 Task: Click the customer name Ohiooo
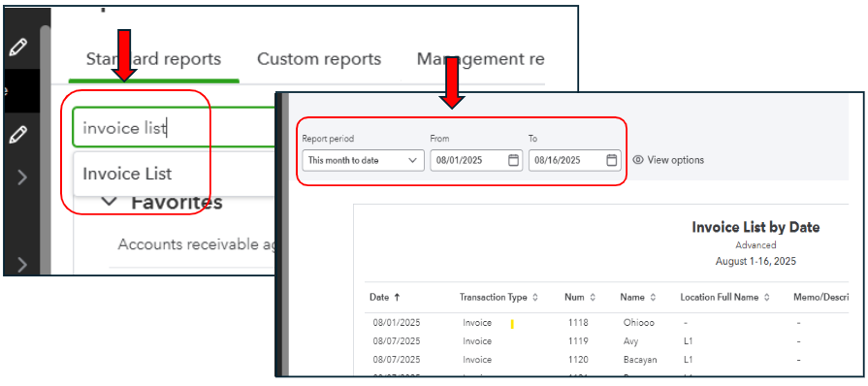coord(639,322)
